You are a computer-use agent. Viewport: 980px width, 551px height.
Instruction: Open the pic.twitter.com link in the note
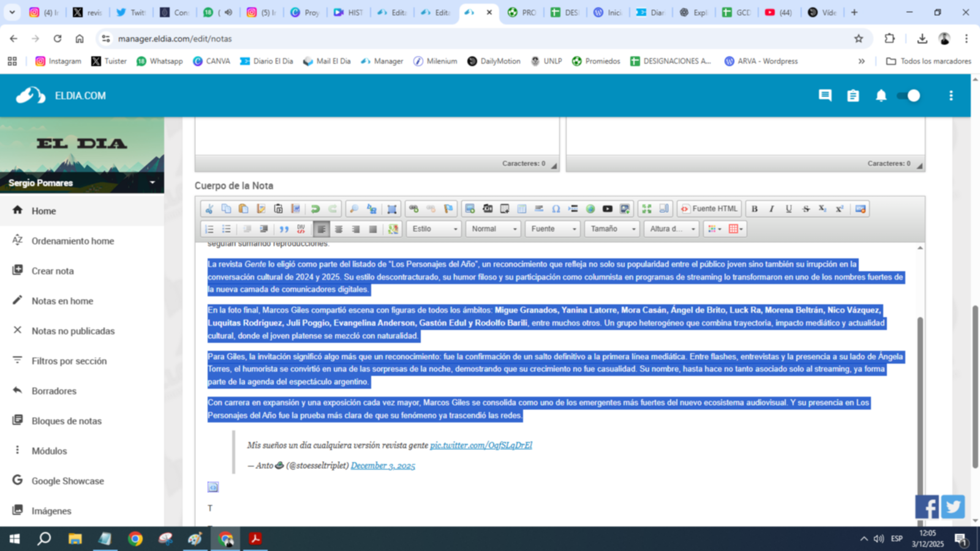[x=481, y=445]
